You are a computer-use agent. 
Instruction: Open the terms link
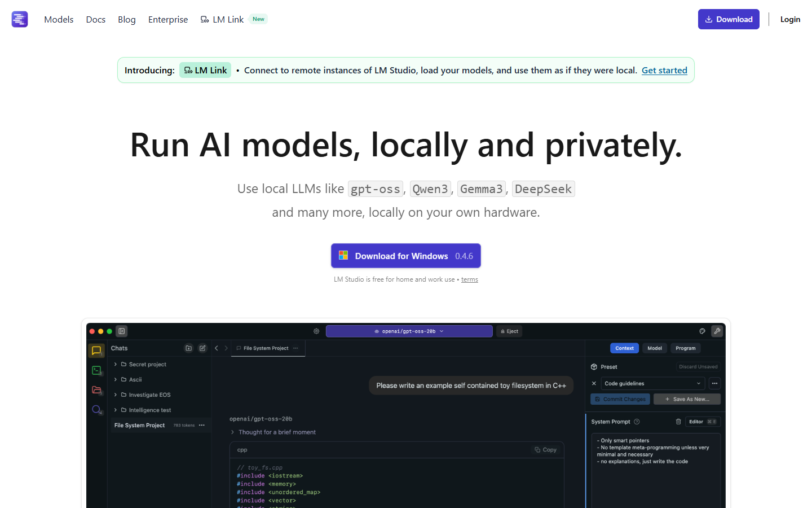(470, 279)
